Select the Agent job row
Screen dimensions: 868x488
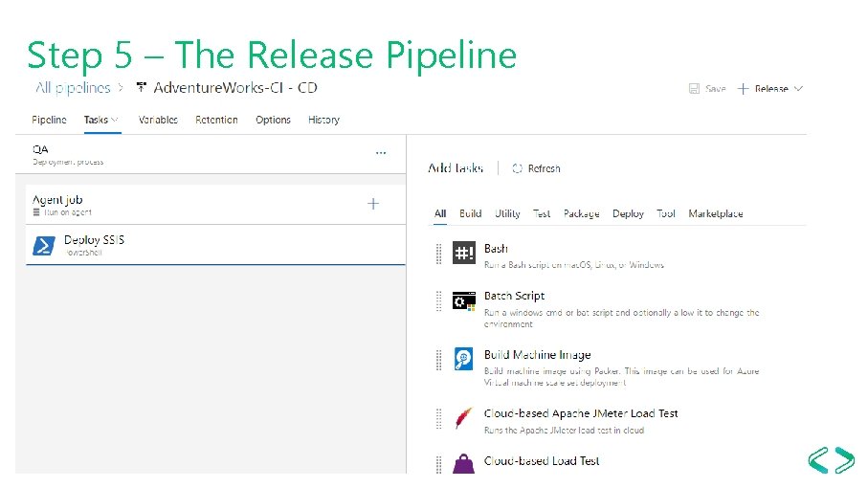(x=216, y=205)
